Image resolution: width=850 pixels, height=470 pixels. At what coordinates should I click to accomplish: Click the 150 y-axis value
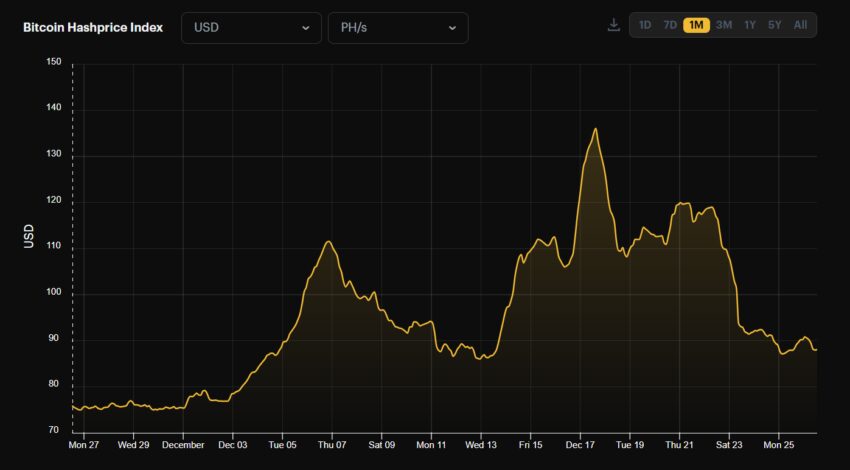pos(54,62)
